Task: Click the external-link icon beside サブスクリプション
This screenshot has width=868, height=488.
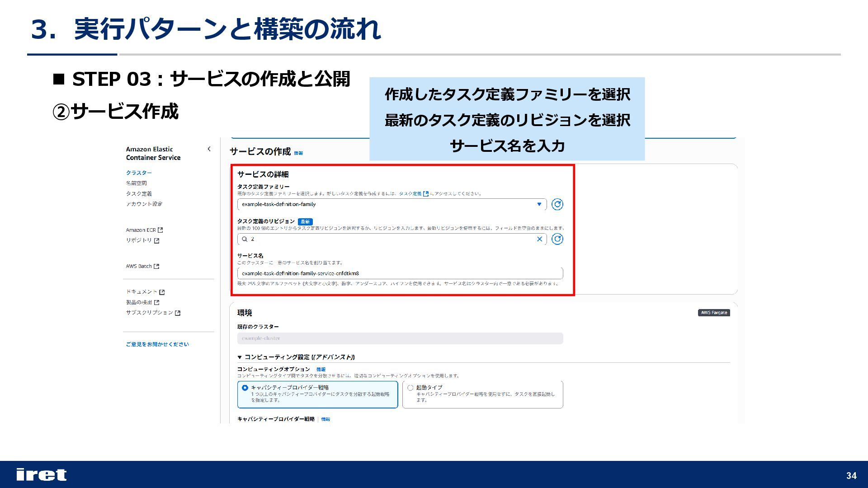Action: coord(178,313)
